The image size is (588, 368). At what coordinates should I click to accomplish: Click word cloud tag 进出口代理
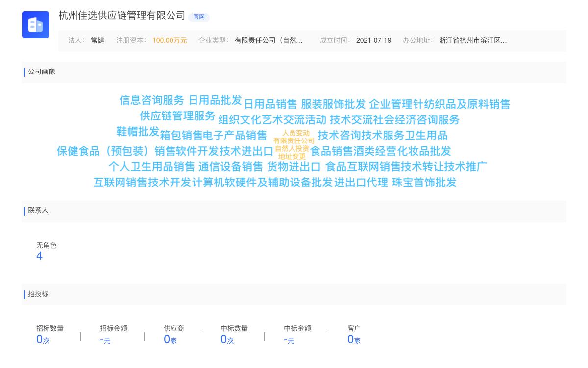361,183
